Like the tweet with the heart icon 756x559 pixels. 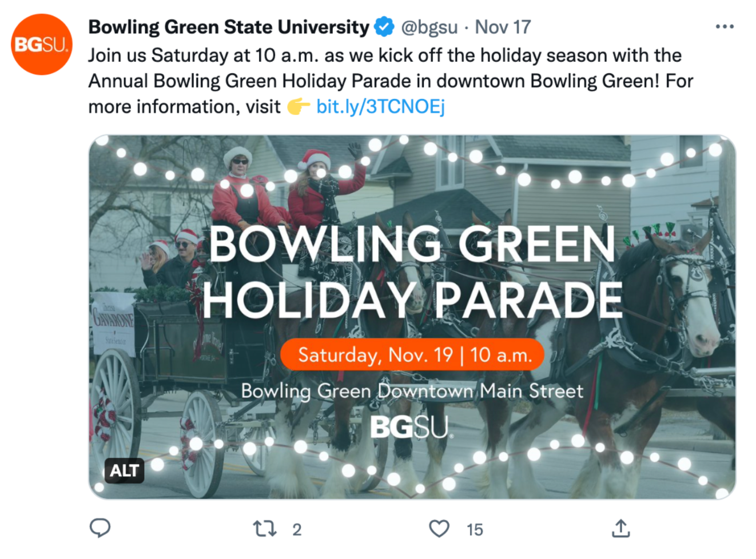pos(439,529)
